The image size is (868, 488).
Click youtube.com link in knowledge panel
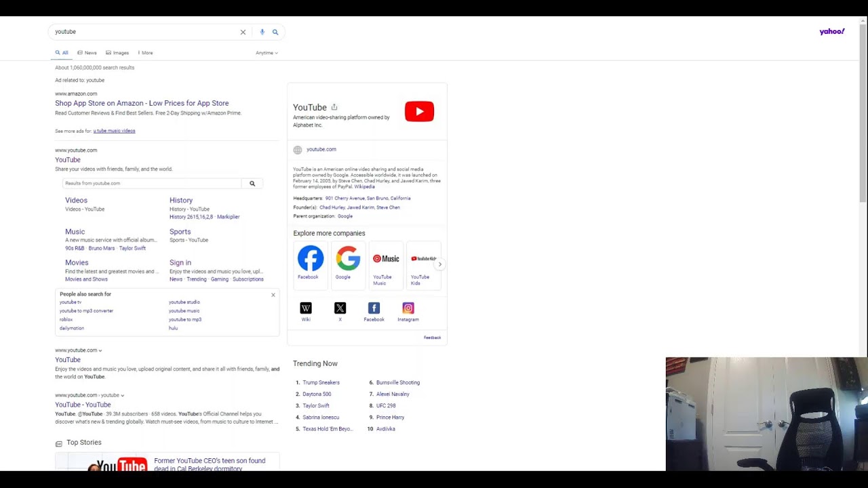[x=321, y=149]
